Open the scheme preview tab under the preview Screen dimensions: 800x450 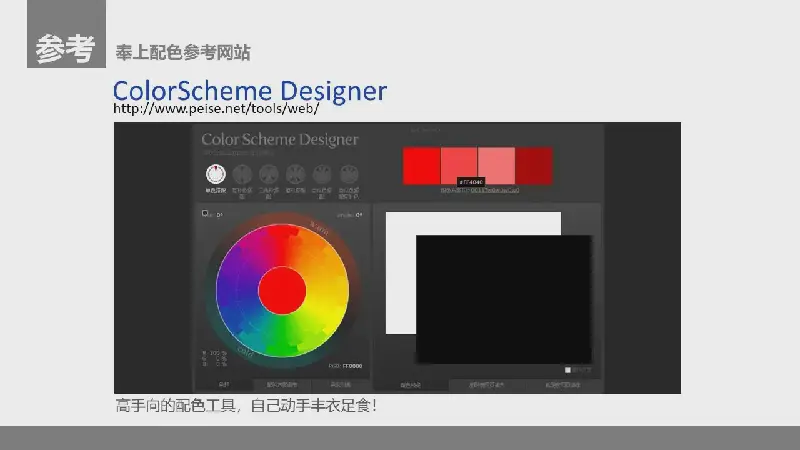(411, 385)
